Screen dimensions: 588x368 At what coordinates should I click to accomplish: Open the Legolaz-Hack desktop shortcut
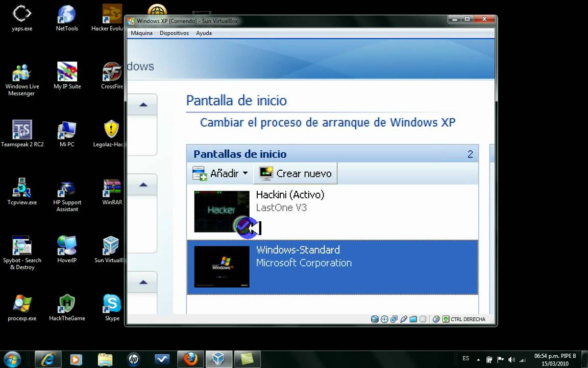click(x=109, y=134)
